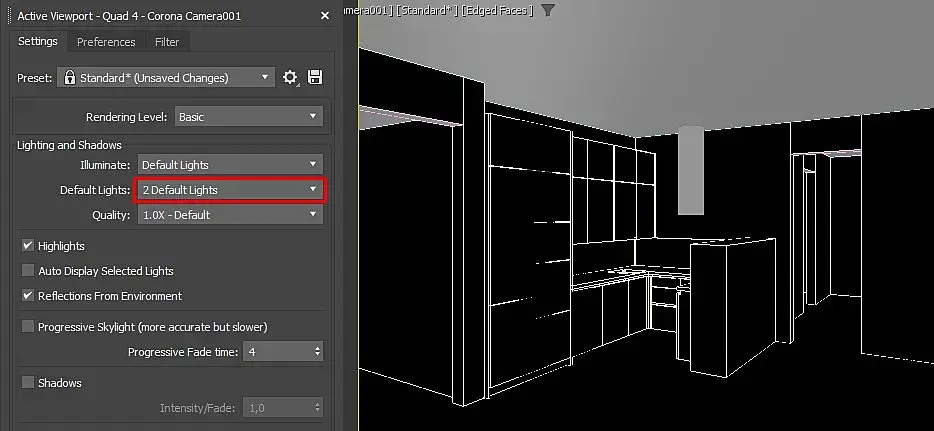This screenshot has height=431, width=934.
Task: Expand the Rendering Level dropdown
Action: 249,117
